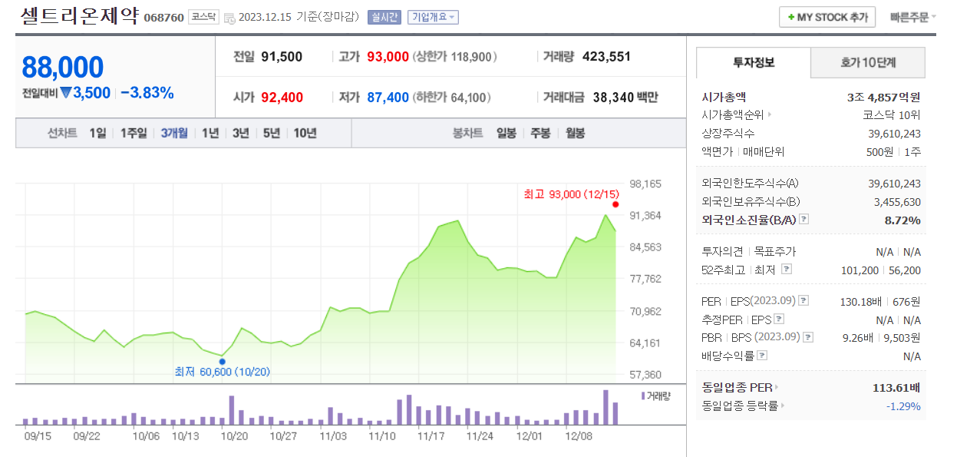Click the 외국인소진율 value 8.72%
Image resolution: width=980 pixels, height=457 pixels.
902,220
